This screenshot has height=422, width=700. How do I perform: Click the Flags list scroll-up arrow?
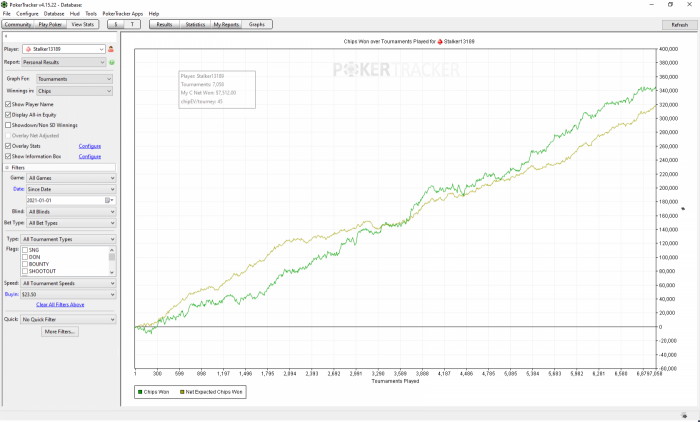point(112,250)
